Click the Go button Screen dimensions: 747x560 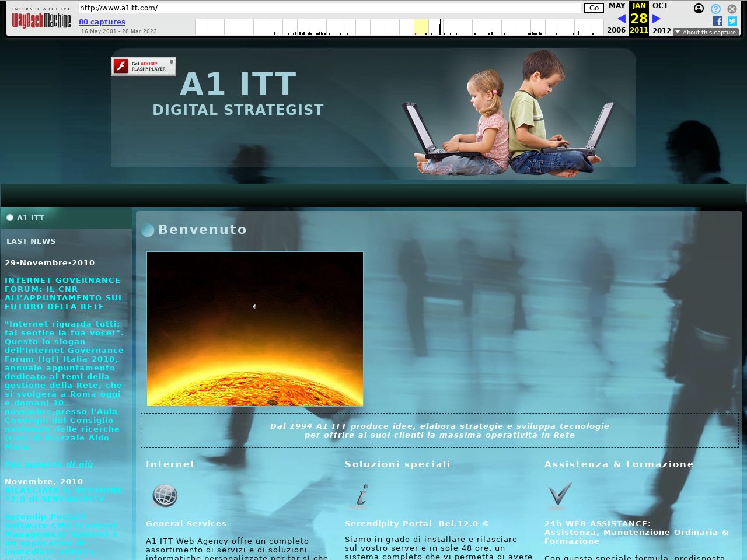point(594,8)
